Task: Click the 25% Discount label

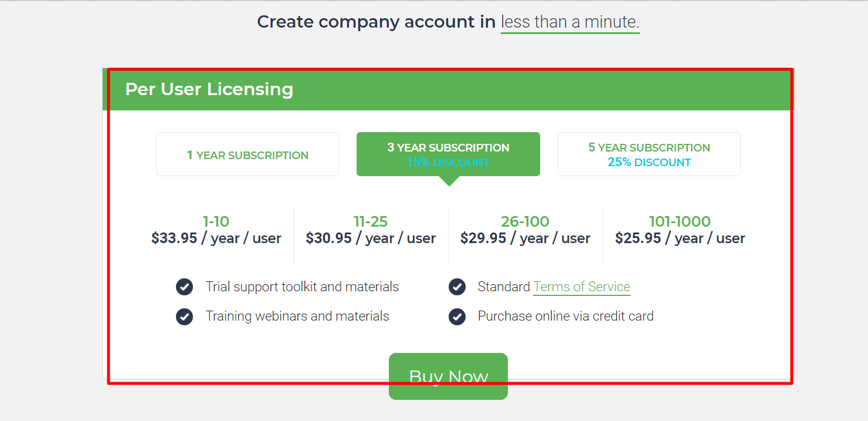Action: 649,163
